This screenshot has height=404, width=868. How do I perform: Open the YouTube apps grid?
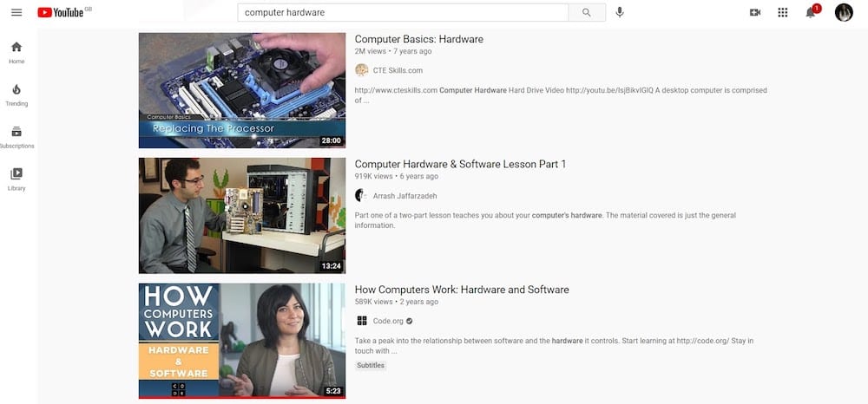click(783, 12)
